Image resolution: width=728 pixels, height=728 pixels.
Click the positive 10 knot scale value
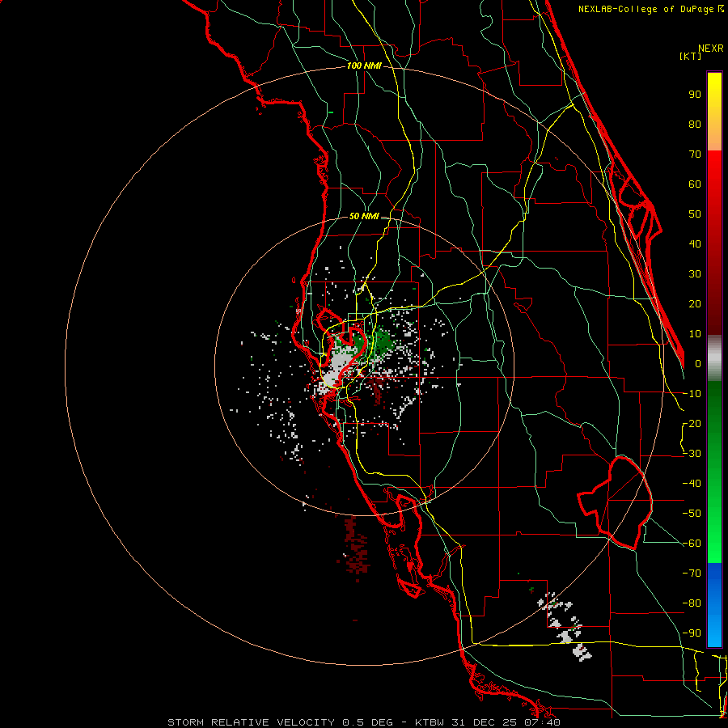point(695,334)
